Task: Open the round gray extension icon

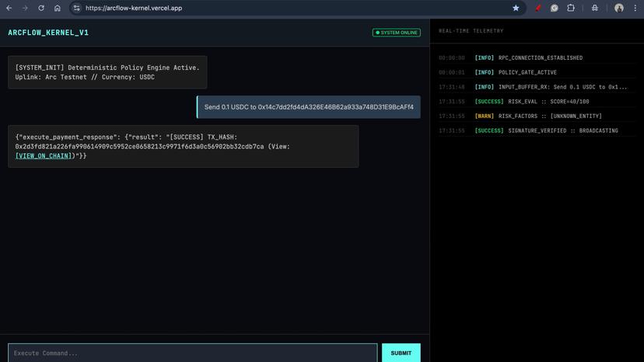Action: coord(554,9)
